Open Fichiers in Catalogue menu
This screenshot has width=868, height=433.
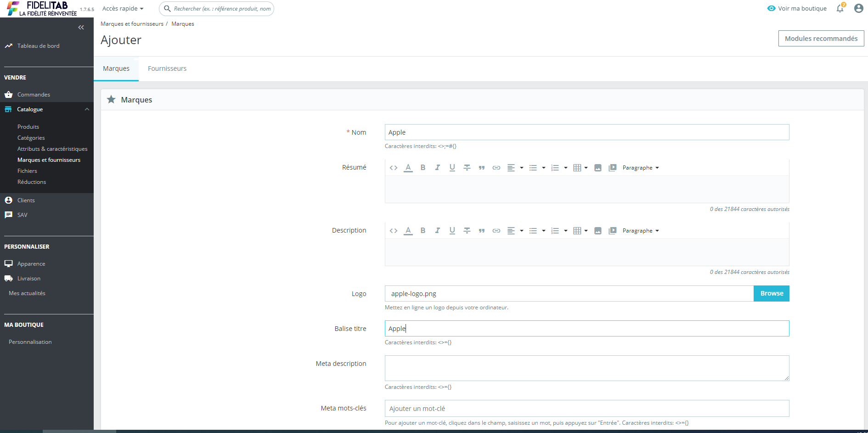point(27,171)
